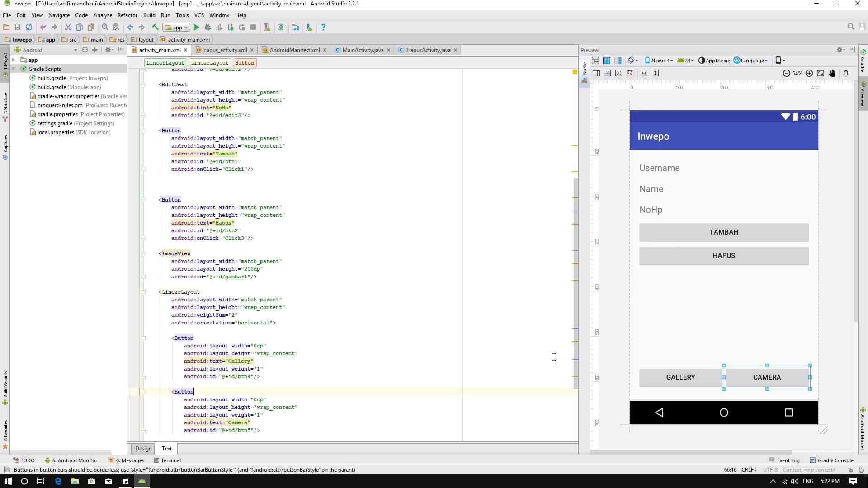868x488 pixels.
Task: Zoom out the layout preview
Action: tap(786, 73)
